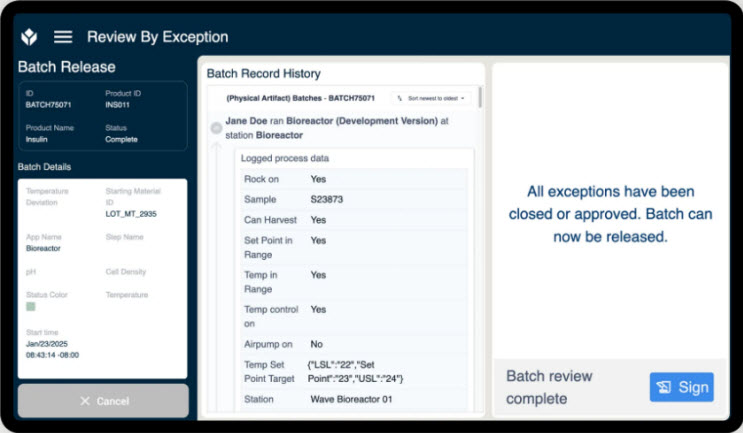Screen dimensions: 743x433
Task: Open the hamburger menu
Action: click(x=63, y=37)
